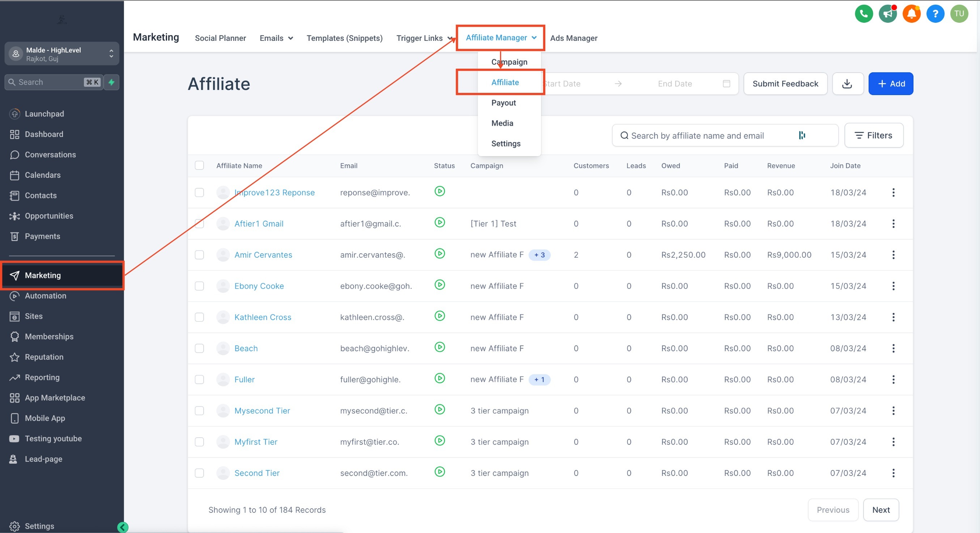Image resolution: width=980 pixels, height=533 pixels.
Task: Click the green phone call icon
Action: (x=863, y=14)
